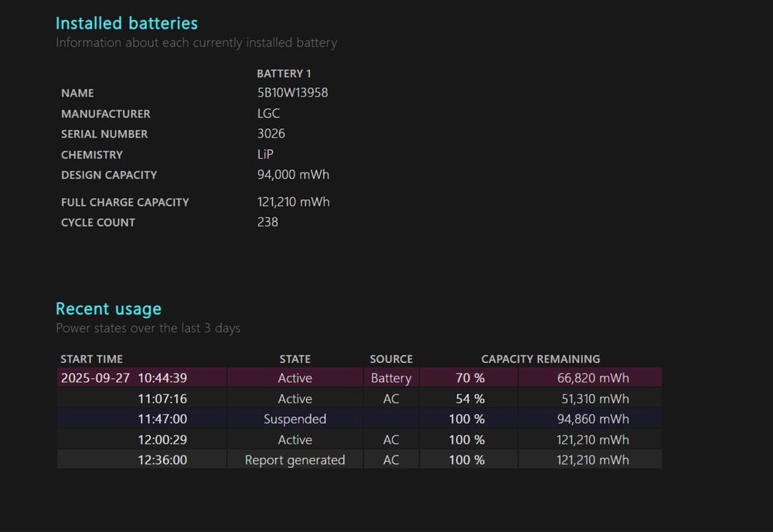Image resolution: width=773 pixels, height=532 pixels.
Task: Click the CAPACITY REMAINING column header
Action: click(540, 359)
